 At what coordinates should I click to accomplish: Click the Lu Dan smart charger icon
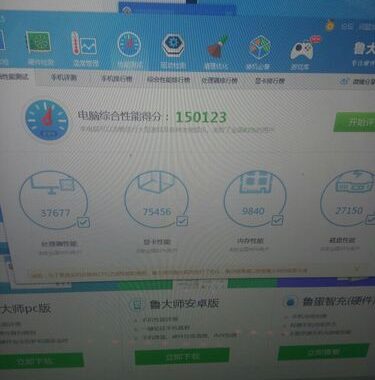[290, 302]
